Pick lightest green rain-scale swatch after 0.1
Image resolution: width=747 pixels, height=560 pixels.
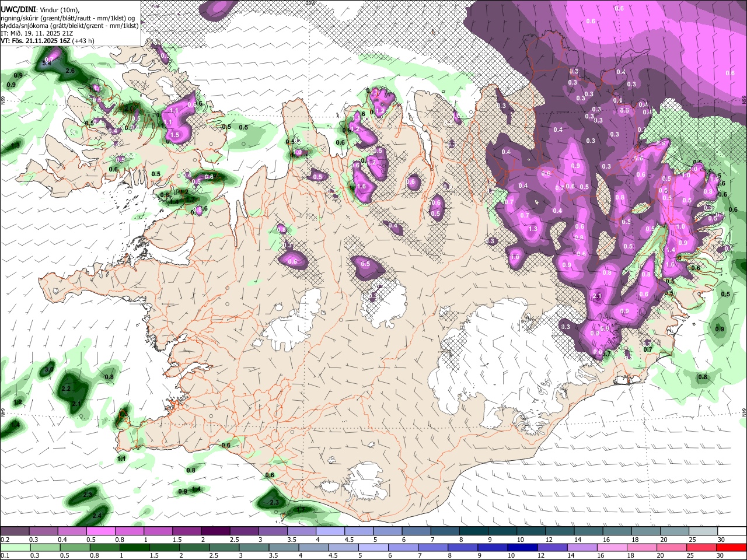click(15, 547)
